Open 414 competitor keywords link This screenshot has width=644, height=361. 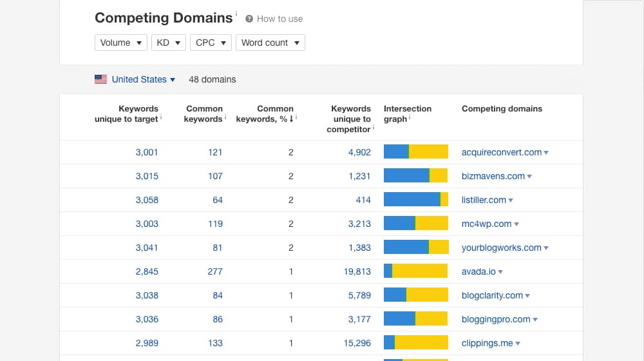coord(363,200)
